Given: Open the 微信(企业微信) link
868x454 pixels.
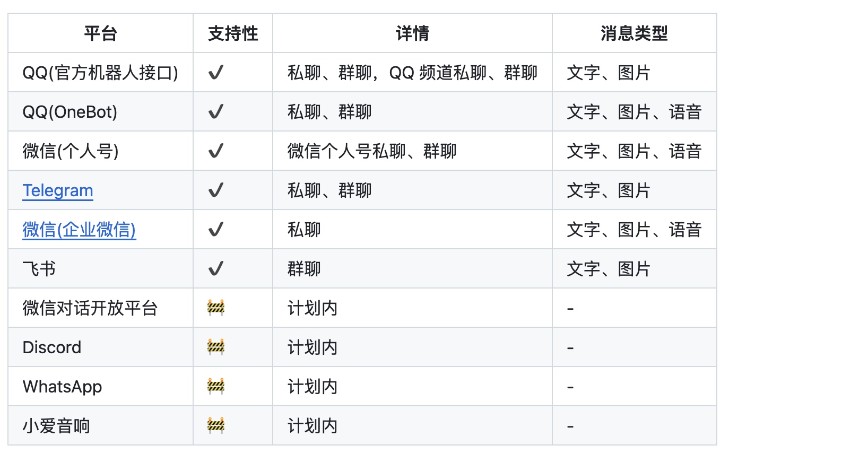Looking at the screenshot, I should (x=79, y=230).
